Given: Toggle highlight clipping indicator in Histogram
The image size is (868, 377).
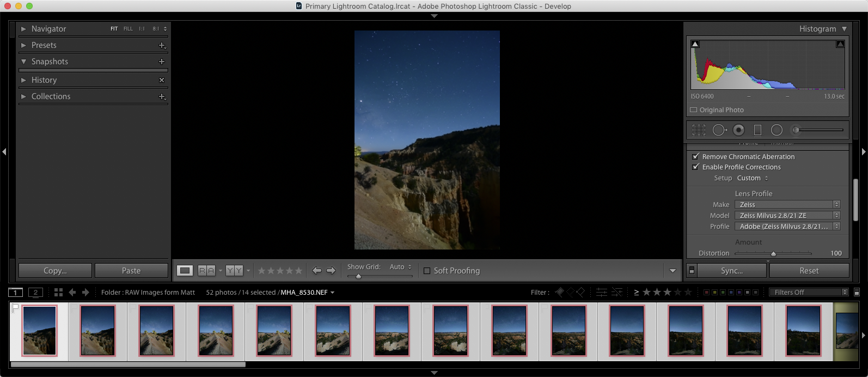Looking at the screenshot, I should 840,44.
